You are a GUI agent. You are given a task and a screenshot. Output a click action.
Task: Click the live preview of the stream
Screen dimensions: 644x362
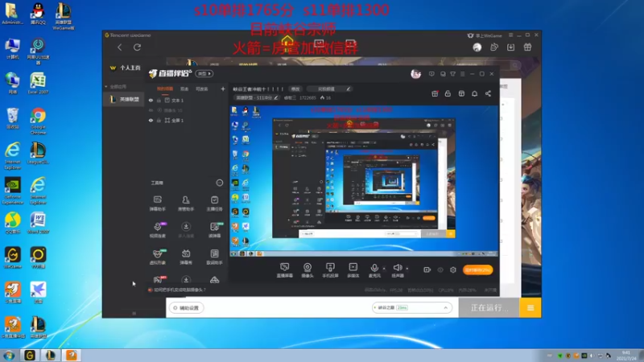pos(364,181)
